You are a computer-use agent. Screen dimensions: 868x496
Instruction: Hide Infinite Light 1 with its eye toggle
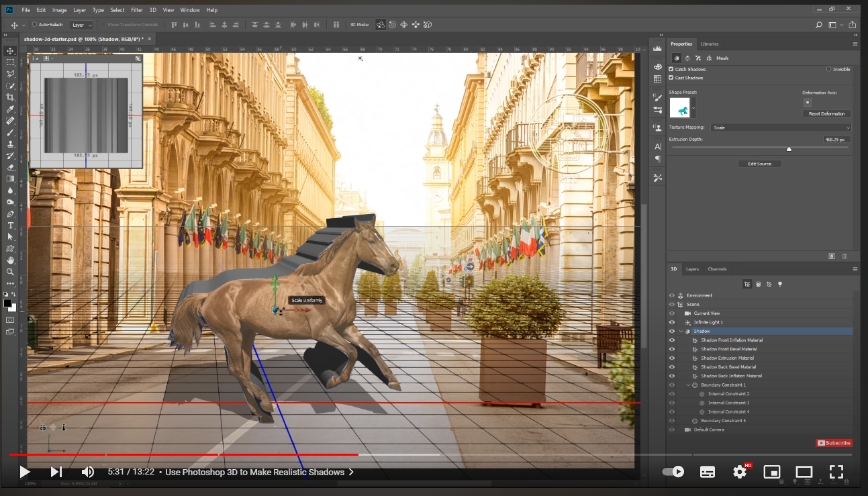point(671,321)
